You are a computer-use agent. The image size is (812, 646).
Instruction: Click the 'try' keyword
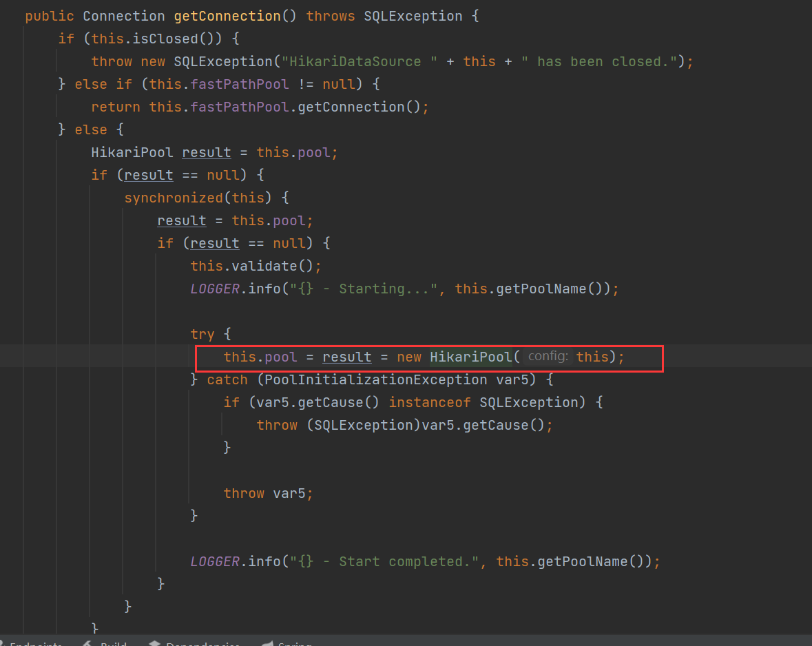(x=202, y=334)
